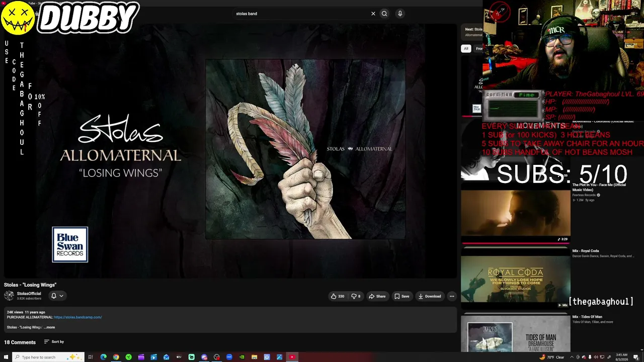This screenshot has height=362, width=644.
Task: Expand the description with '...more'
Action: click(49, 327)
